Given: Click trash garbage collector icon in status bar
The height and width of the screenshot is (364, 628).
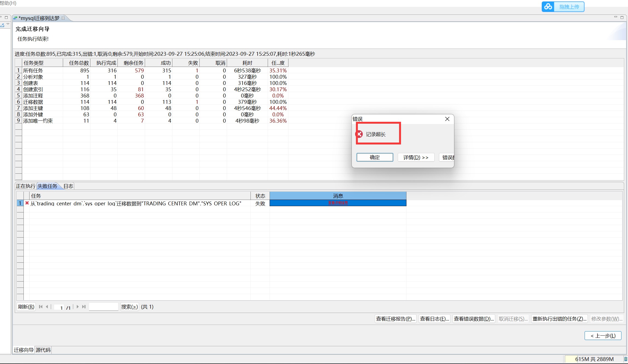Looking at the screenshot, I should point(626,359).
